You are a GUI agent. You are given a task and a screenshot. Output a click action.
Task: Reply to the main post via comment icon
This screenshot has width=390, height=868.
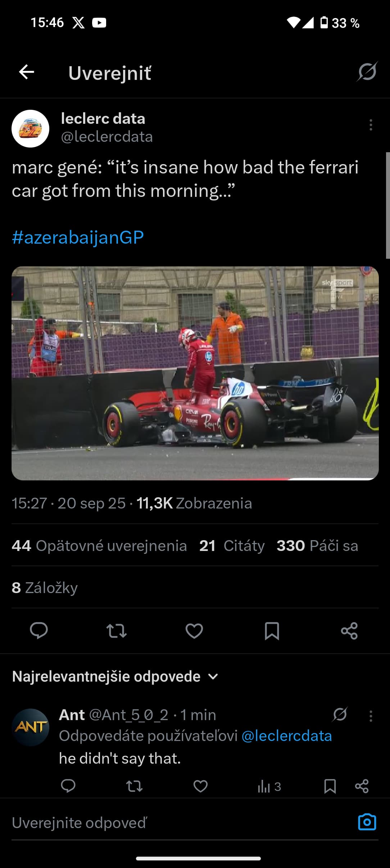point(38,630)
